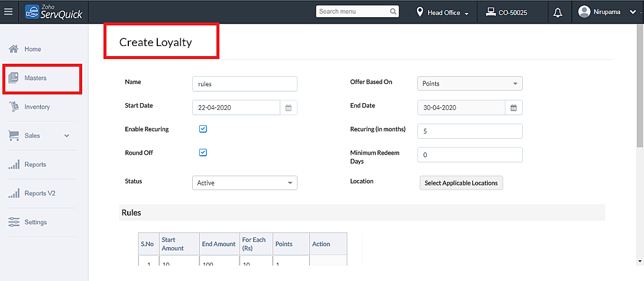644x281 pixels.
Task: Click the hamburger menu icon
Action: (8, 12)
